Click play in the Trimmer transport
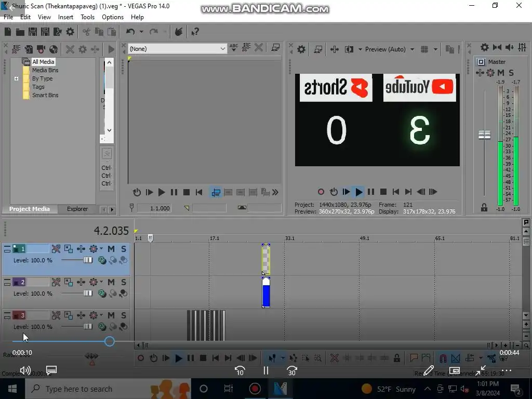The height and width of the screenshot is (399, 532). tap(162, 192)
